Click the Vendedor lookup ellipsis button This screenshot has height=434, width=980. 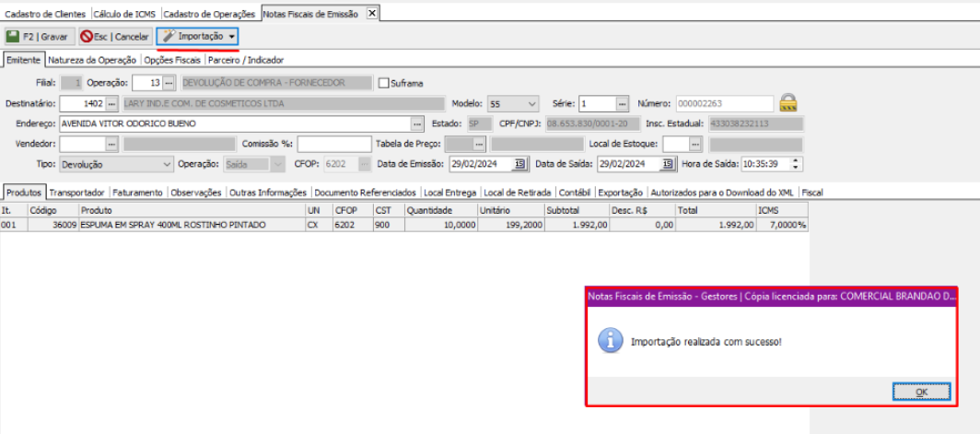[x=111, y=144]
